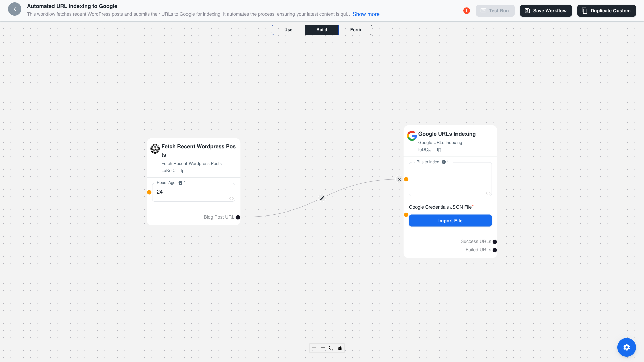Delete the connection using the X icon
The height and width of the screenshot is (362, 644).
[399, 179]
